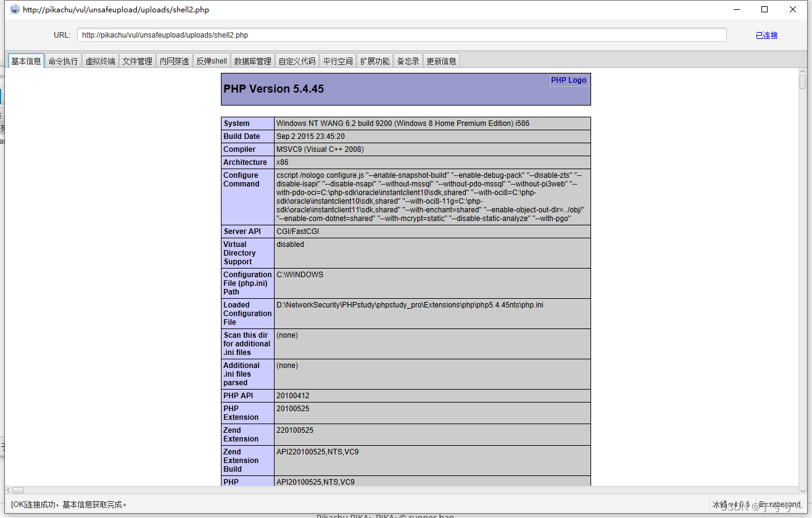Screen dimensions: 812x518
Task: Maximize the Behinder window
Action: [x=764, y=9]
